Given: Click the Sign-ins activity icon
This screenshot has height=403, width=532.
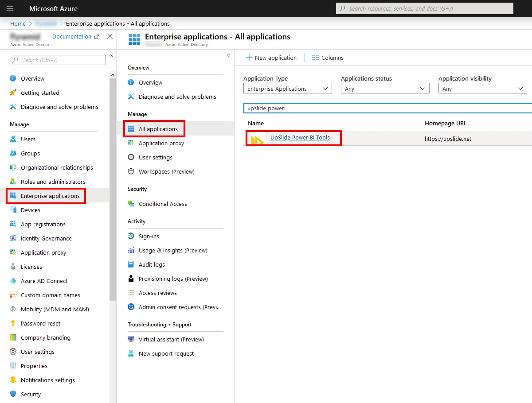Looking at the screenshot, I should (x=131, y=236).
